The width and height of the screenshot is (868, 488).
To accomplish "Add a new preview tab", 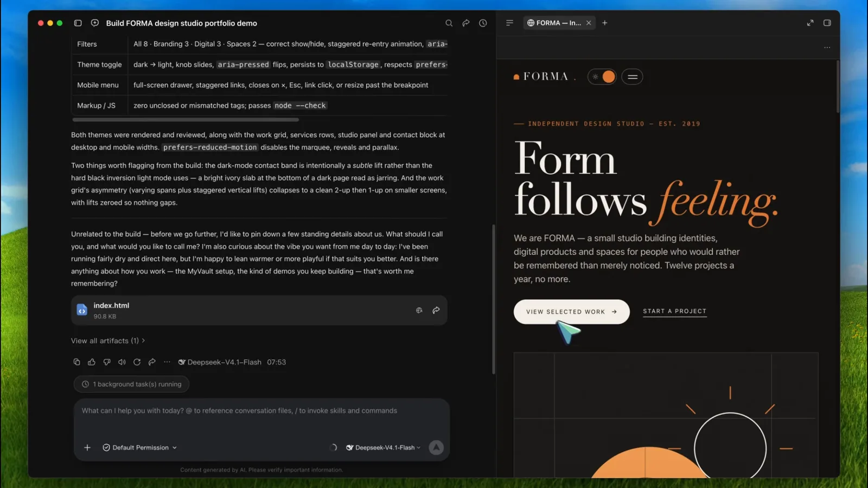I will pos(605,23).
